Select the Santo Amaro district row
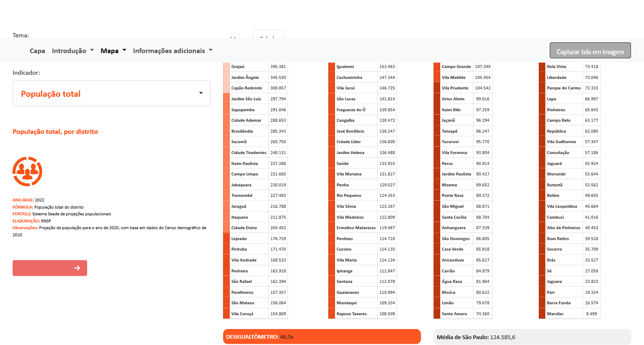This screenshot has height=345, width=644. click(x=463, y=314)
